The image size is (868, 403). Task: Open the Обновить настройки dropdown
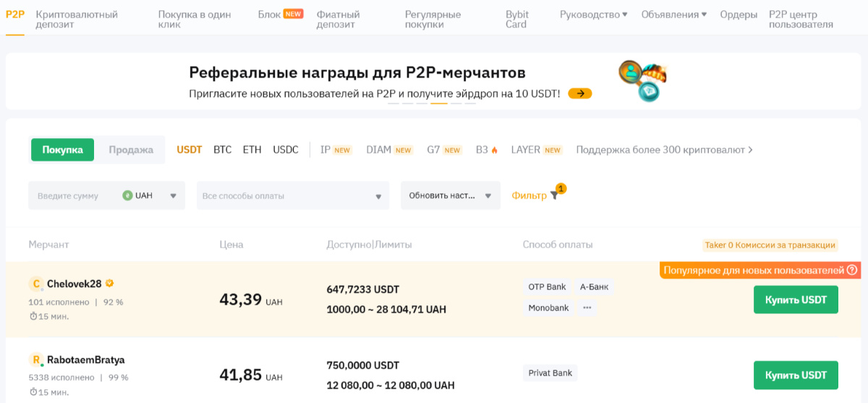click(450, 196)
